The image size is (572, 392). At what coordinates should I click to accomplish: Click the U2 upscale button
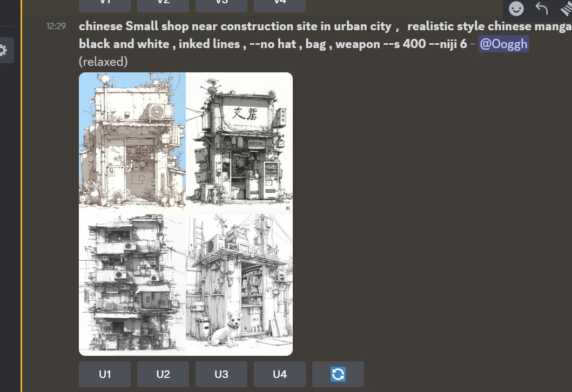point(163,374)
